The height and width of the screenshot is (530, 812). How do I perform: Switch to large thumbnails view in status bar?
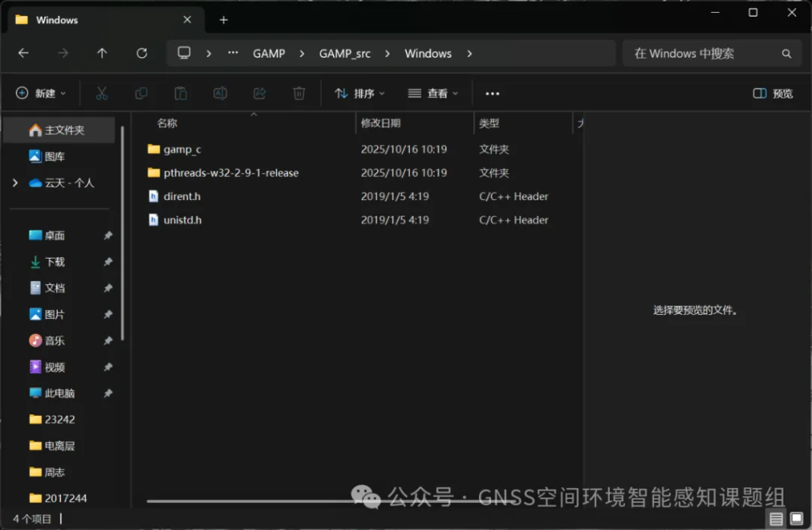click(x=796, y=519)
